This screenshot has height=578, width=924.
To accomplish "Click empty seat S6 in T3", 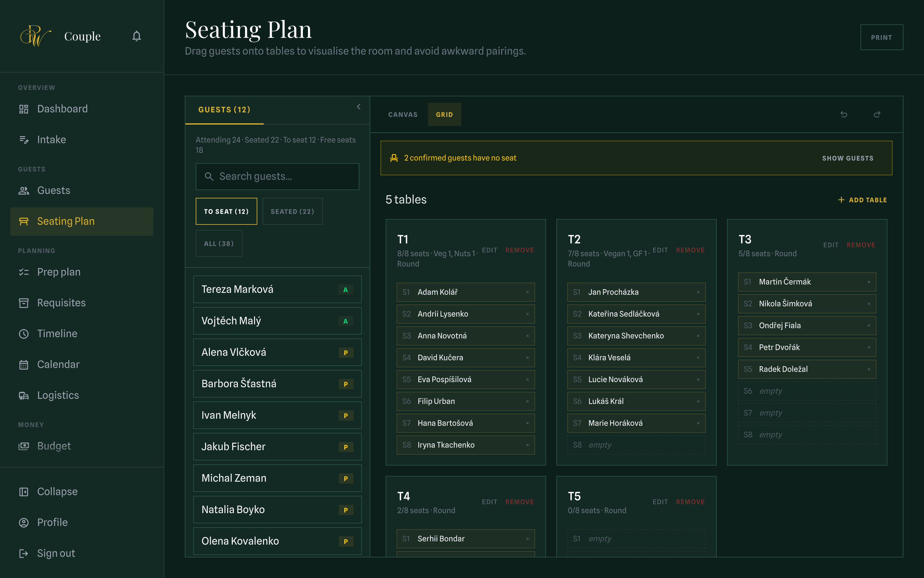I will (x=807, y=391).
